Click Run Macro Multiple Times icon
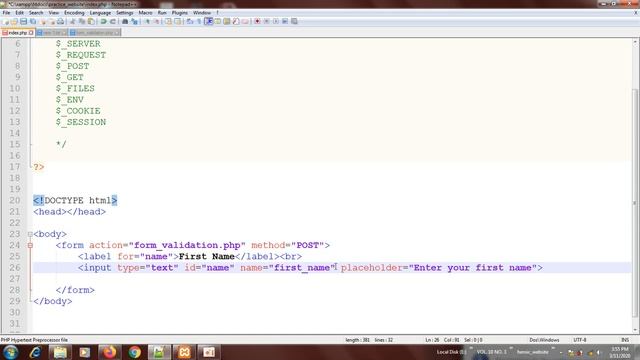Viewport: 640px width, 360px height. (x=285, y=21)
